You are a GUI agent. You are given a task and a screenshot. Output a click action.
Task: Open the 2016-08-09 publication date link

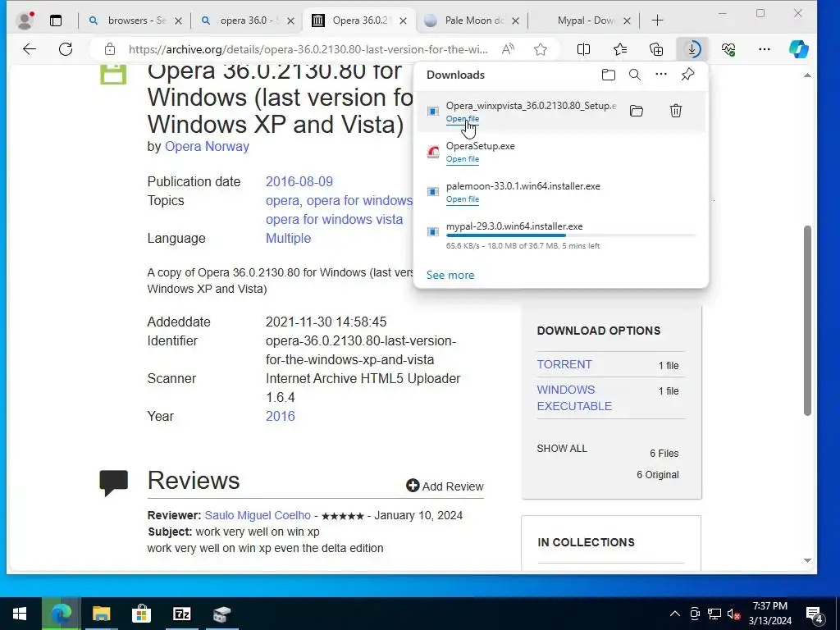[x=299, y=181]
